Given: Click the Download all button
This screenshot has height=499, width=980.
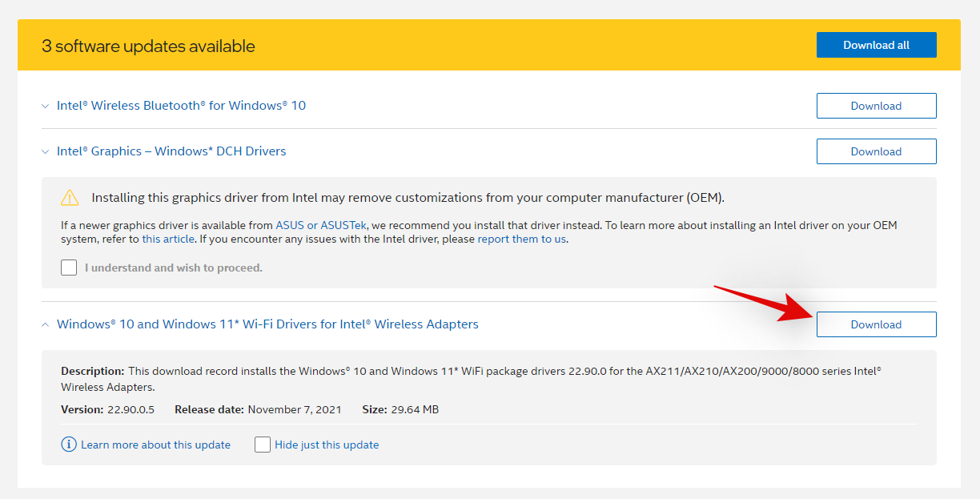Looking at the screenshot, I should pyautogui.click(x=876, y=45).
